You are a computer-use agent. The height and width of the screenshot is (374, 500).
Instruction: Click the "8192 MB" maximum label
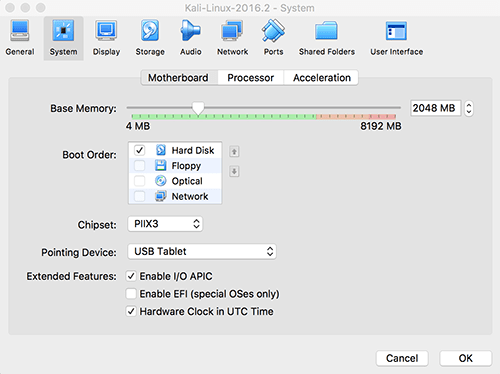click(x=381, y=126)
